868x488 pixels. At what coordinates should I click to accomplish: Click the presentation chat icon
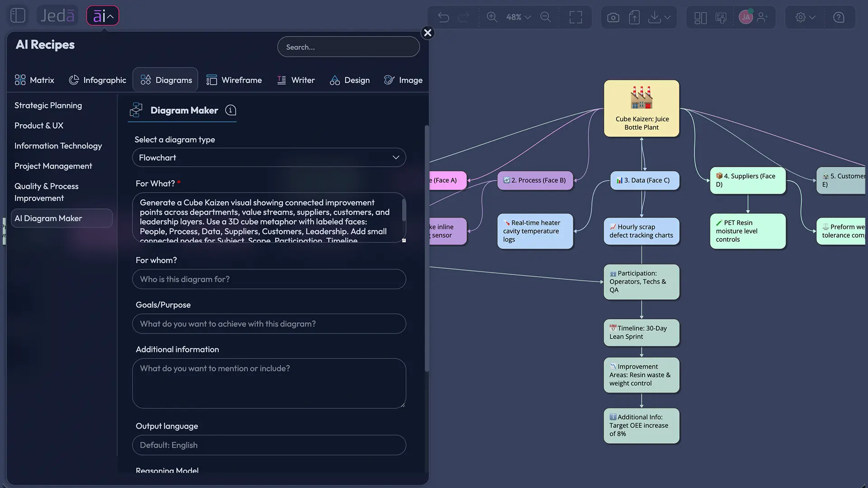(721, 17)
